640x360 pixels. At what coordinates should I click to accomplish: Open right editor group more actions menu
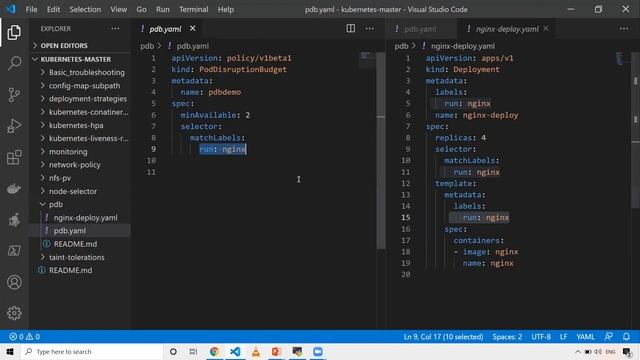tap(624, 28)
